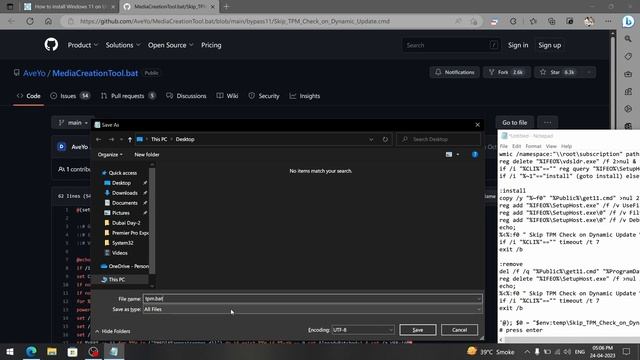Select This PC in the navigation pane
This screenshot has height=360, width=640.
tap(116, 280)
